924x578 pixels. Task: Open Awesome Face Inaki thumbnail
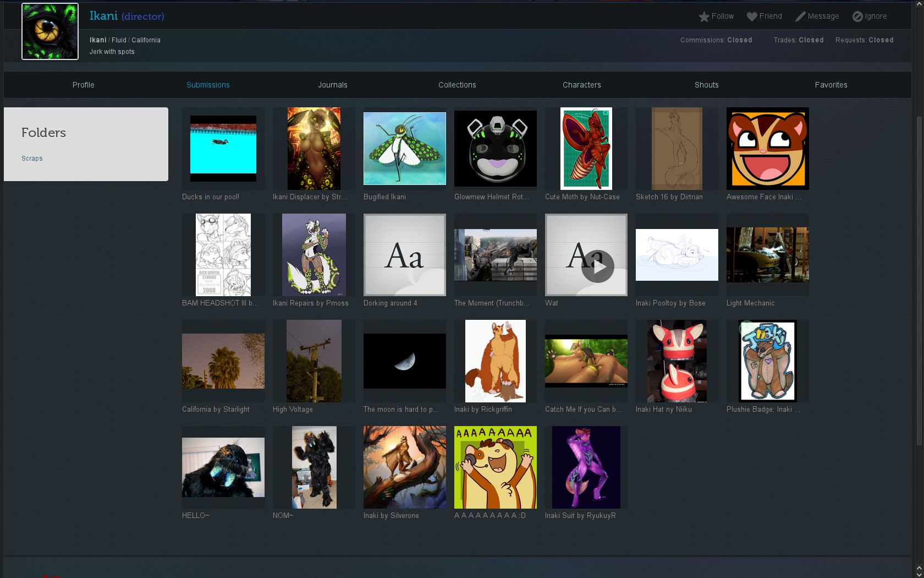click(x=768, y=149)
